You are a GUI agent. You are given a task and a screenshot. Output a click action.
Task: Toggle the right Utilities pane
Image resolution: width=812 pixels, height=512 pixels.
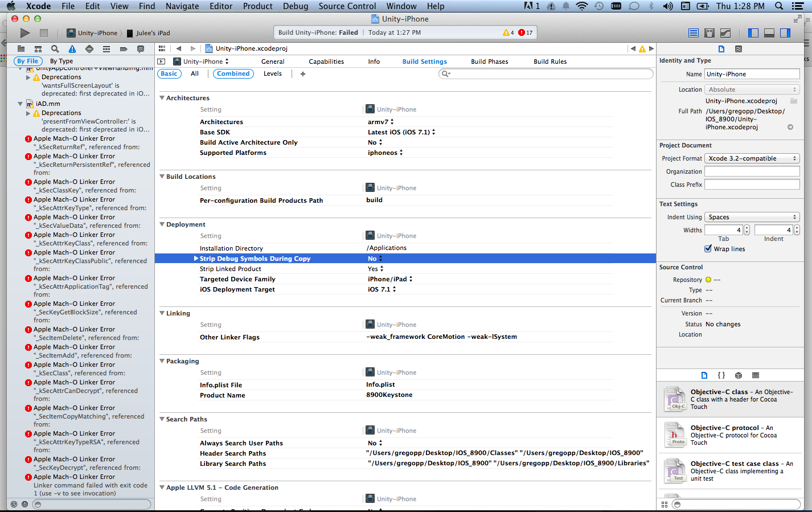pyautogui.click(x=785, y=33)
